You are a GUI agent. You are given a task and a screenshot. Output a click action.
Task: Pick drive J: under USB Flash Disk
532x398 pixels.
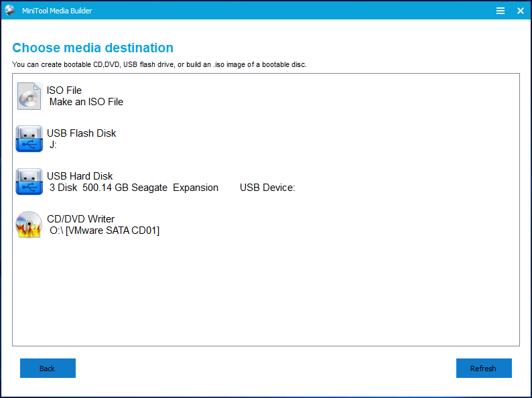[53, 145]
